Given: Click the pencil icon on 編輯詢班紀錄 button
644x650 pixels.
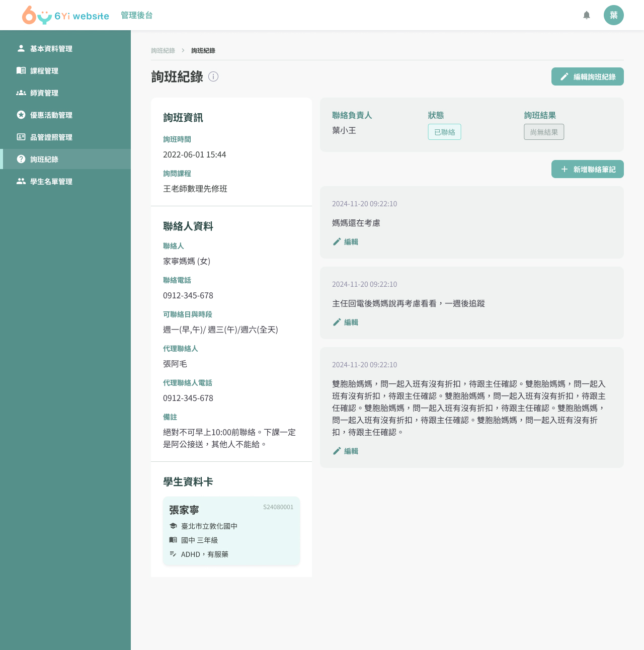Looking at the screenshot, I should coord(565,76).
